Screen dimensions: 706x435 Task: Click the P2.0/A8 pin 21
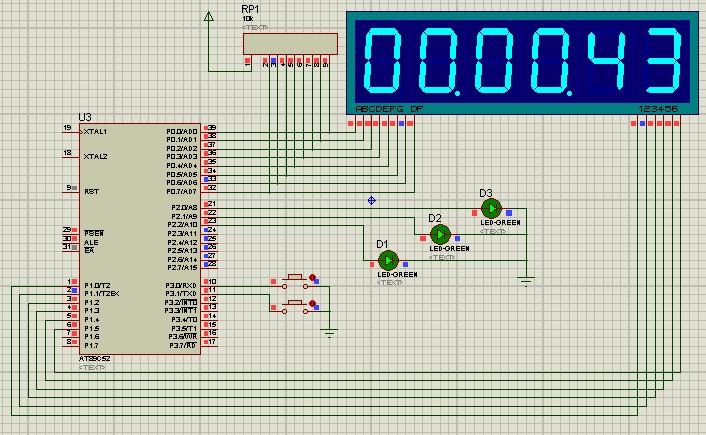pyautogui.click(x=209, y=204)
